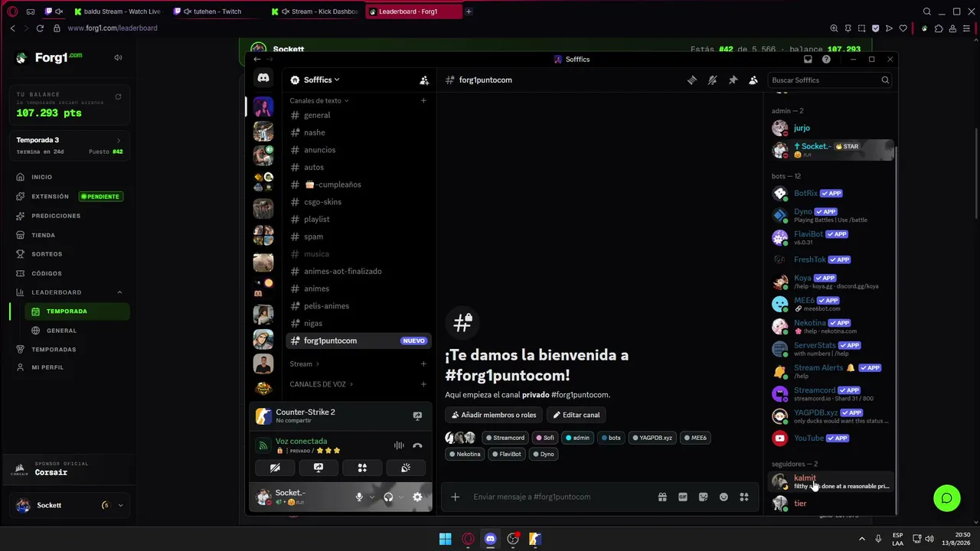Open Discord user settings gear
The width and height of the screenshot is (980, 551).
click(417, 497)
